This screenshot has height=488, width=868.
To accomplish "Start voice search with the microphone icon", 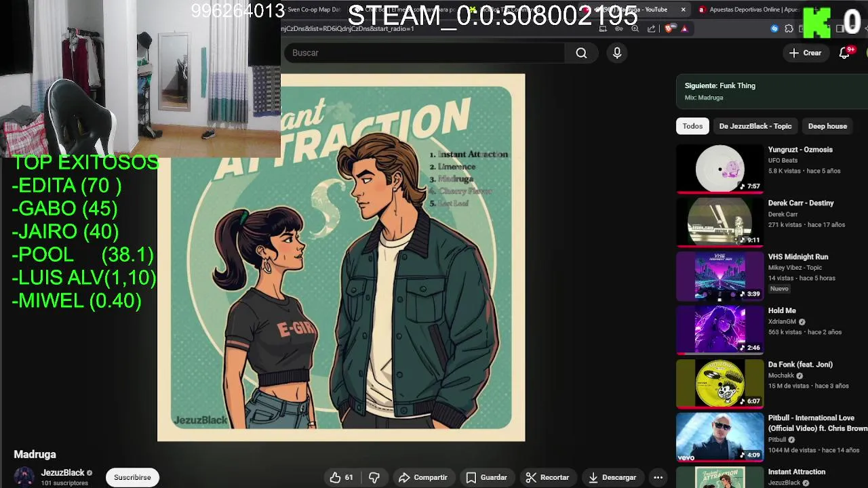I will tap(617, 53).
